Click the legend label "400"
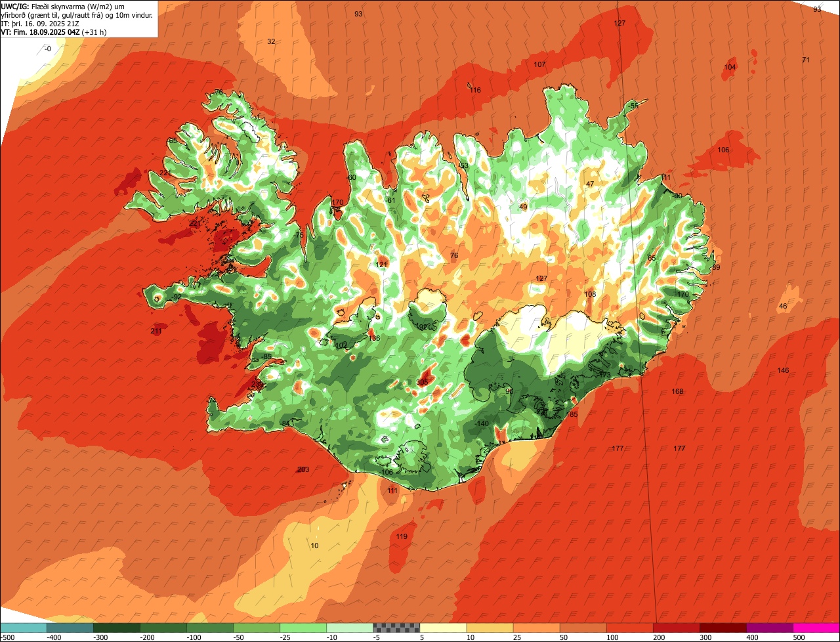 tap(753, 637)
